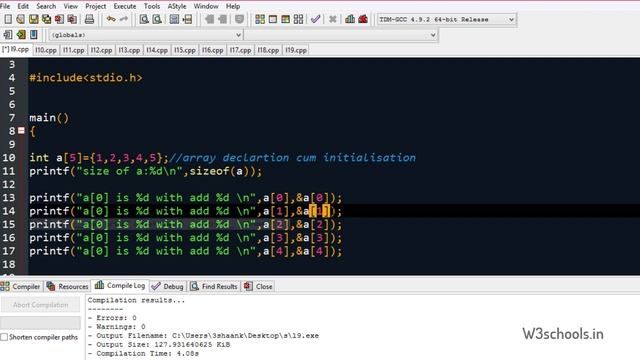Open the Edit menu
The image size is (640, 360).
[x=23, y=6]
